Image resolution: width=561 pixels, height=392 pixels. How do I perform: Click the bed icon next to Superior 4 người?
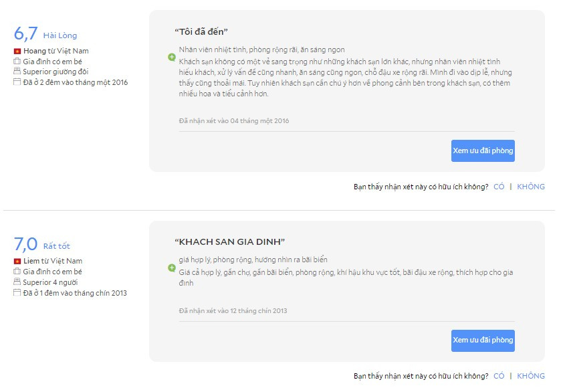(x=17, y=282)
